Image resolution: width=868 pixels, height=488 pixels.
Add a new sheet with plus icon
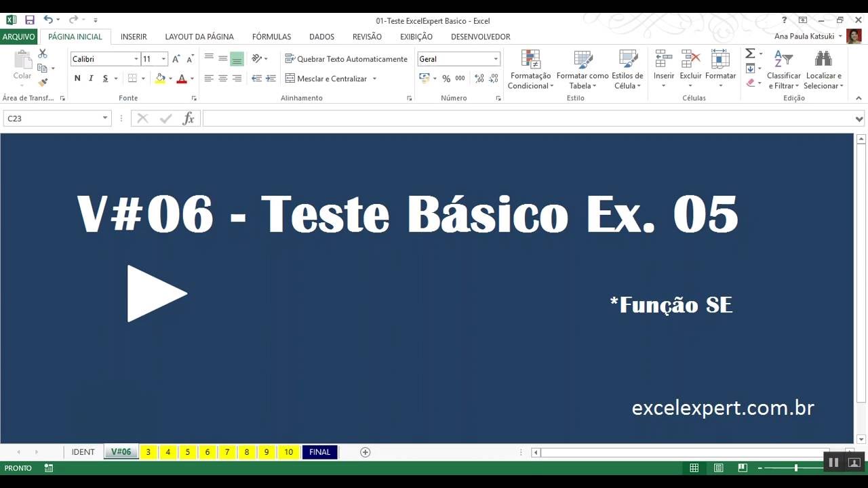point(366,452)
